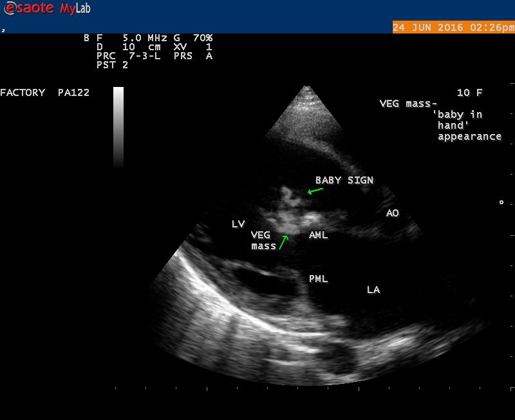This screenshot has width=515, height=420.
Task: Click the 5.0 MHz frequency value
Action: pyautogui.click(x=144, y=38)
